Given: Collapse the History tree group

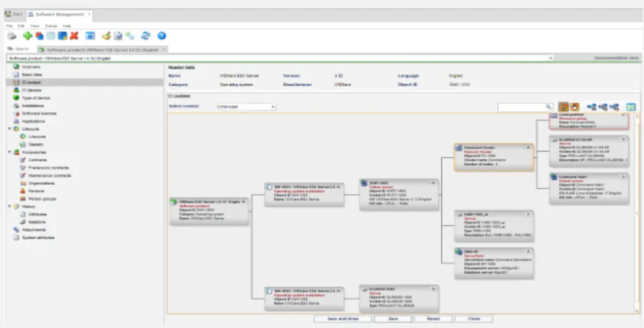Looking at the screenshot, I should [9, 207].
